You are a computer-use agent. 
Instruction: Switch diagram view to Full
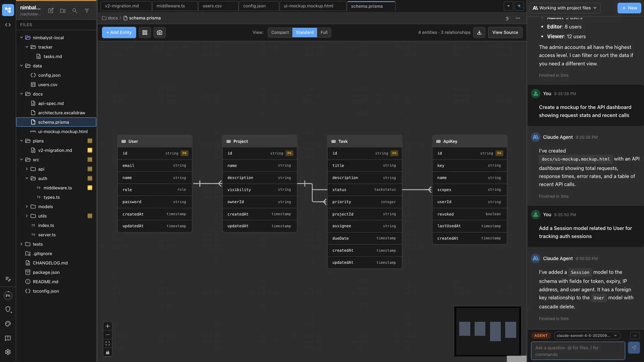[x=323, y=33]
